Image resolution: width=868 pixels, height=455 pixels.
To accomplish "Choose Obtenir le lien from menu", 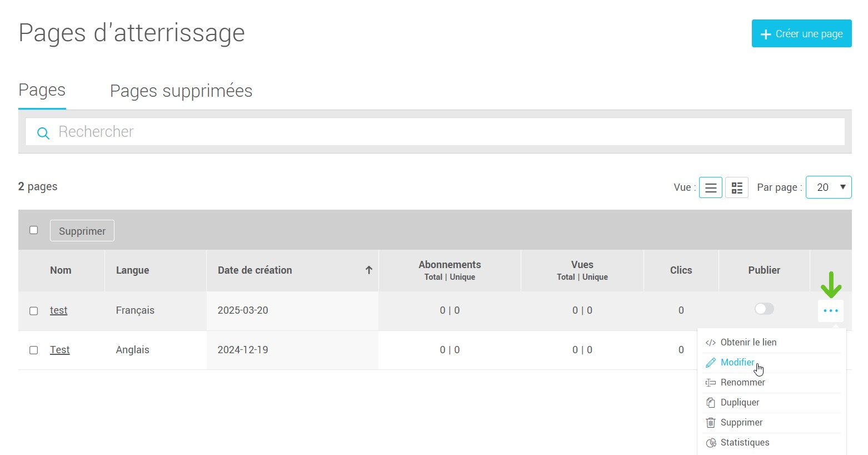I will [748, 343].
